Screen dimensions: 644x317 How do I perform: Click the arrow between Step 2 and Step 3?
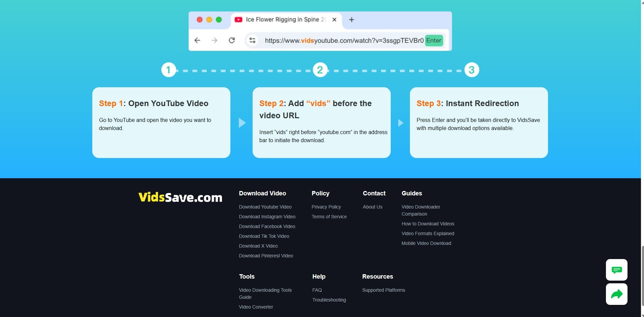(x=400, y=123)
